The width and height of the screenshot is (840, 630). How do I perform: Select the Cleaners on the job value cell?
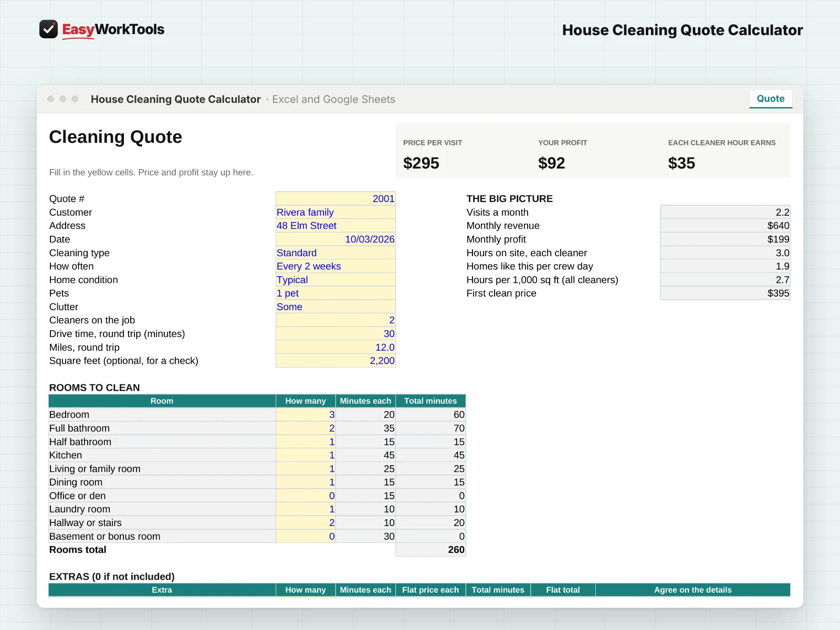[x=335, y=320]
